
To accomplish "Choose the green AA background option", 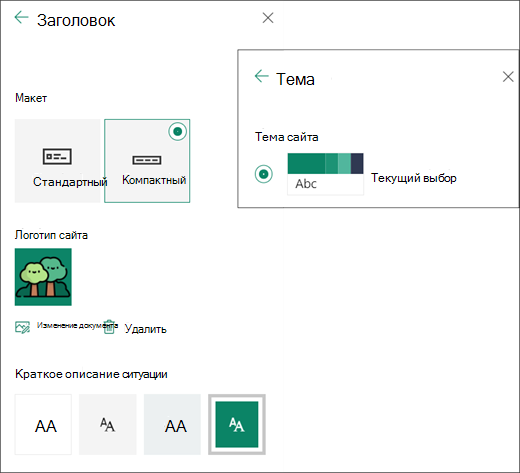I will 237,424.
